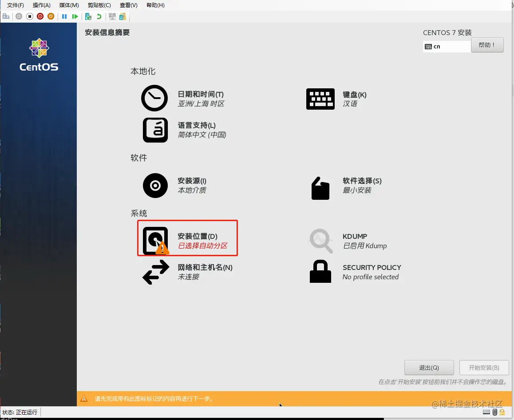Click the 亚洲/上海 时区 text
Viewport: 514px width, 420px height.
[x=201, y=103]
